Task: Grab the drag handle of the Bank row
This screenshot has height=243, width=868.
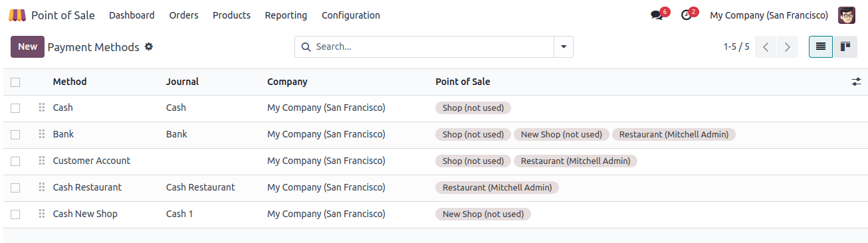Action: [x=41, y=134]
